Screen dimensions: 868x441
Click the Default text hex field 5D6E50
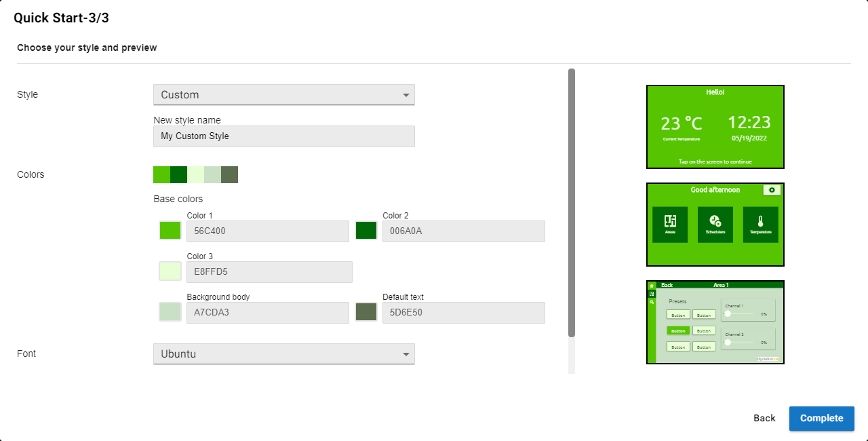[x=463, y=313]
